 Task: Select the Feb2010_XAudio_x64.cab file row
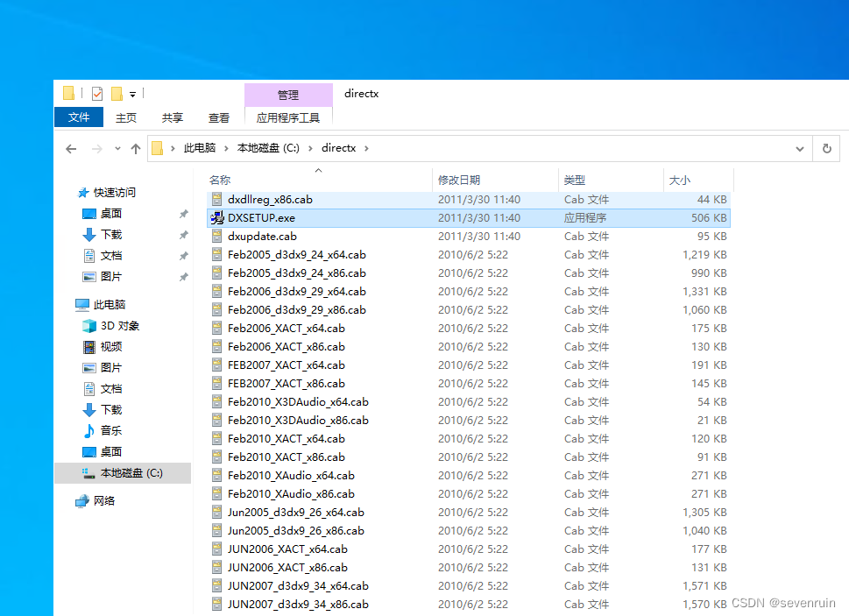pyautogui.click(x=291, y=476)
